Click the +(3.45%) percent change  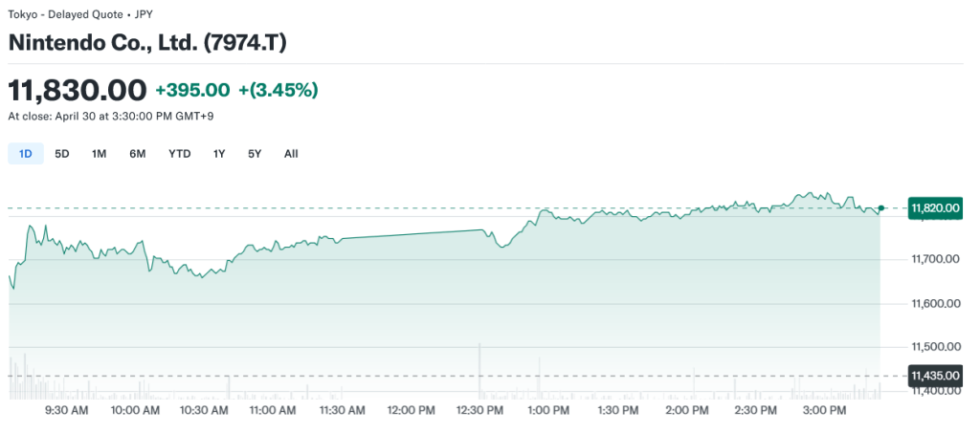coord(278,90)
